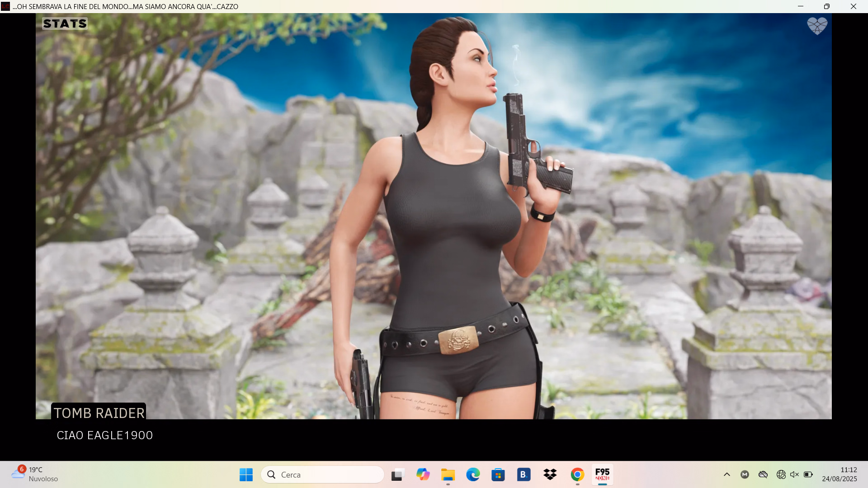The height and width of the screenshot is (488, 868).
Task: Open the clock and date panel
Action: (x=839, y=474)
